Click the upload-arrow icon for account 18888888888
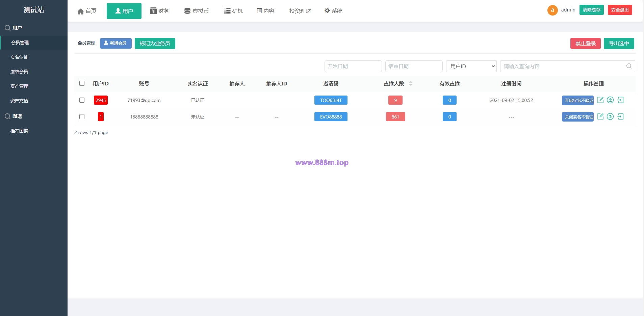The image size is (644, 316). [x=610, y=116]
